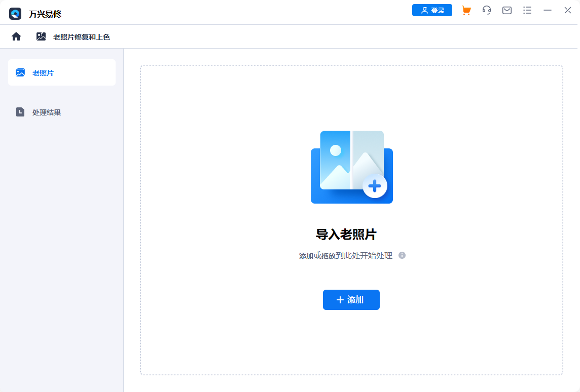Click the info tooltip icon beside import hint
The image size is (580, 392).
402,256
